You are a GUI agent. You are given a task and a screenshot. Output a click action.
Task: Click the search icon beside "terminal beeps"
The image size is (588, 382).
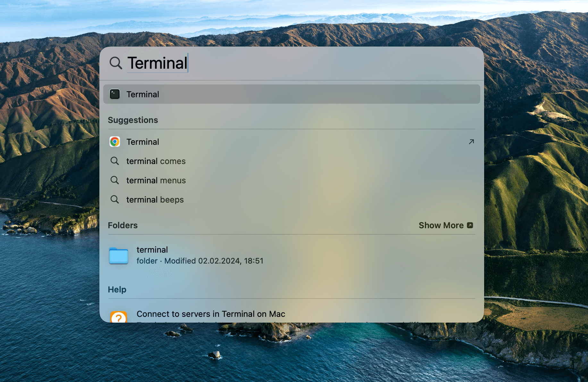(x=115, y=199)
